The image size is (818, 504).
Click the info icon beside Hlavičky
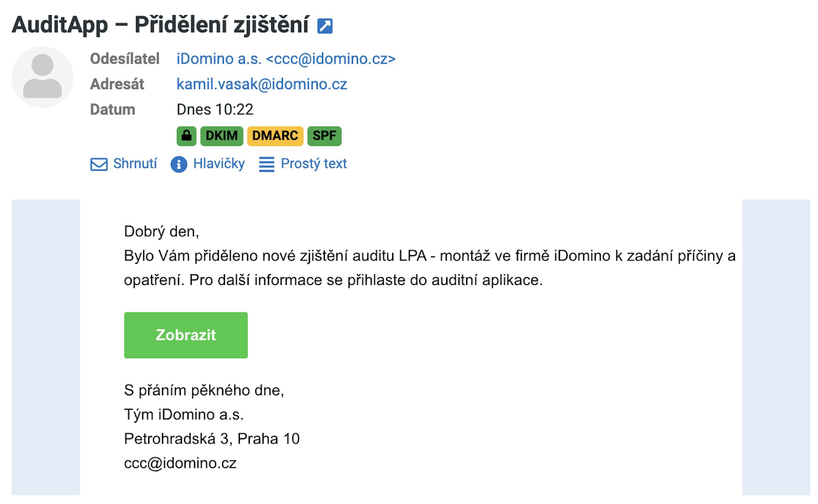click(179, 164)
